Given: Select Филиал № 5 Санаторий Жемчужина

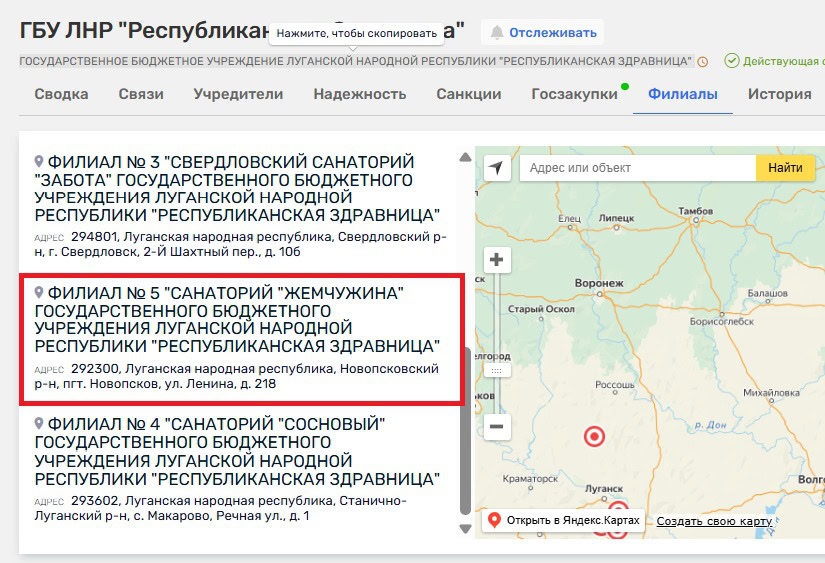Looking at the screenshot, I should 237,319.
